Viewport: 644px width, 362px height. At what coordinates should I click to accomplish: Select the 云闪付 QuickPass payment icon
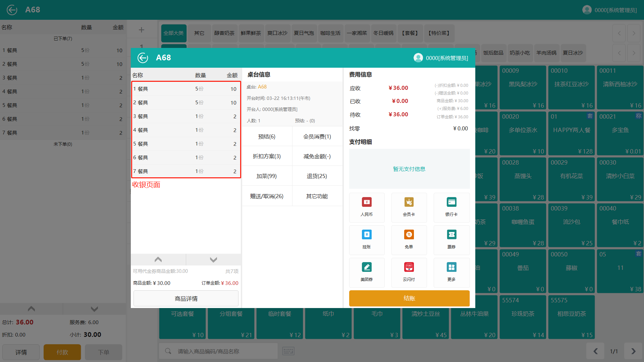pyautogui.click(x=409, y=272)
